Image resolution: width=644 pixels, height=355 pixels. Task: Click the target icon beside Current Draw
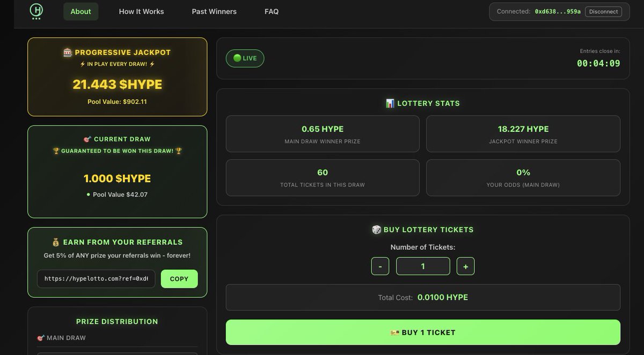87,139
